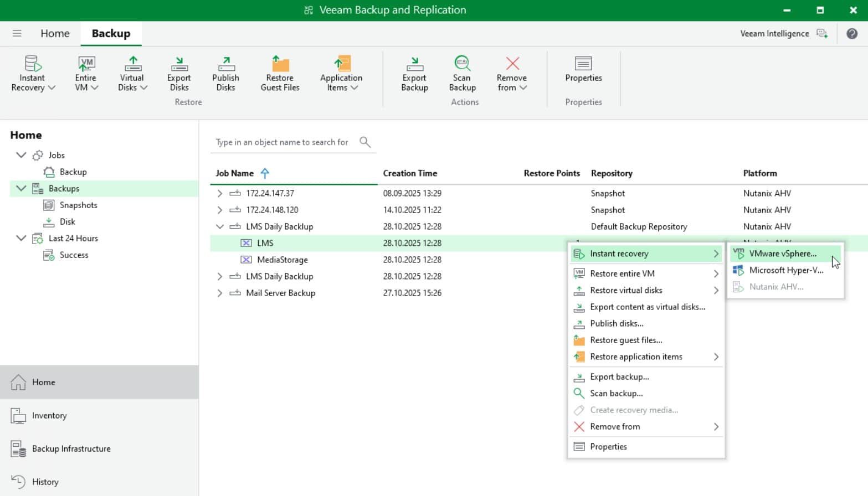Open the hamburger main menu

pos(17,33)
